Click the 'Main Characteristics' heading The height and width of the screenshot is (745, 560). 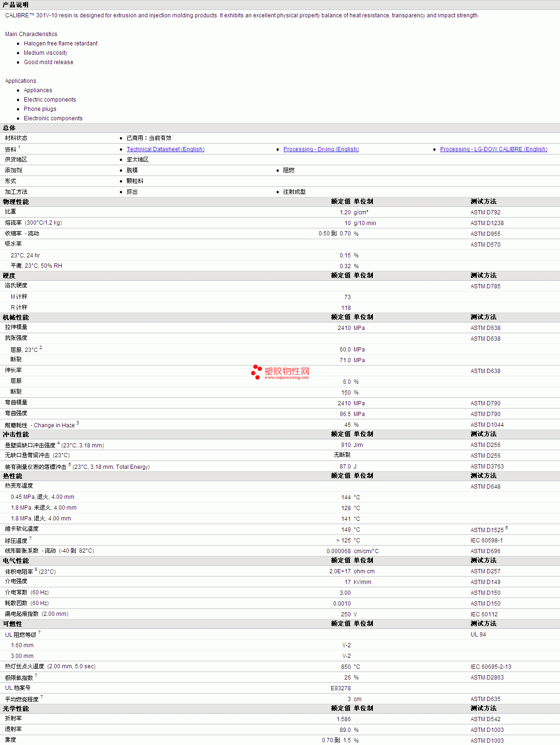pyautogui.click(x=31, y=34)
